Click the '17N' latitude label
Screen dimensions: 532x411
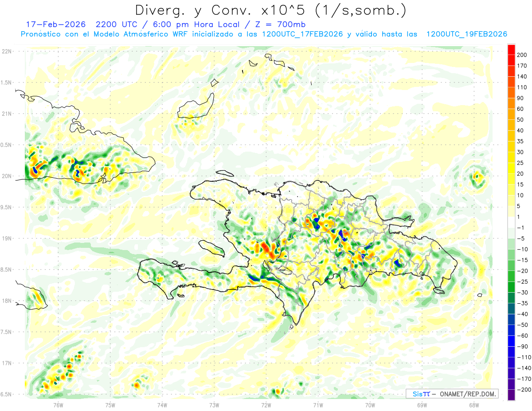[7, 363]
